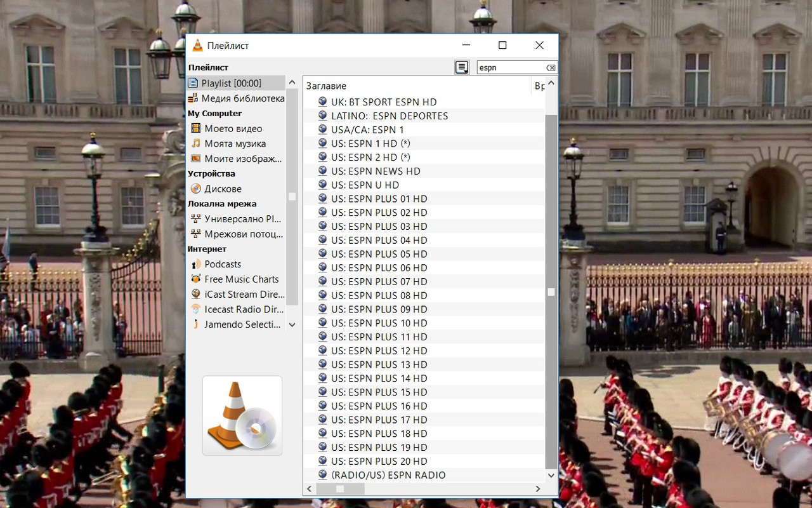Viewport: 812px width, 508px height.
Task: Click the iCast Stream Directory icon
Action: [x=196, y=295]
